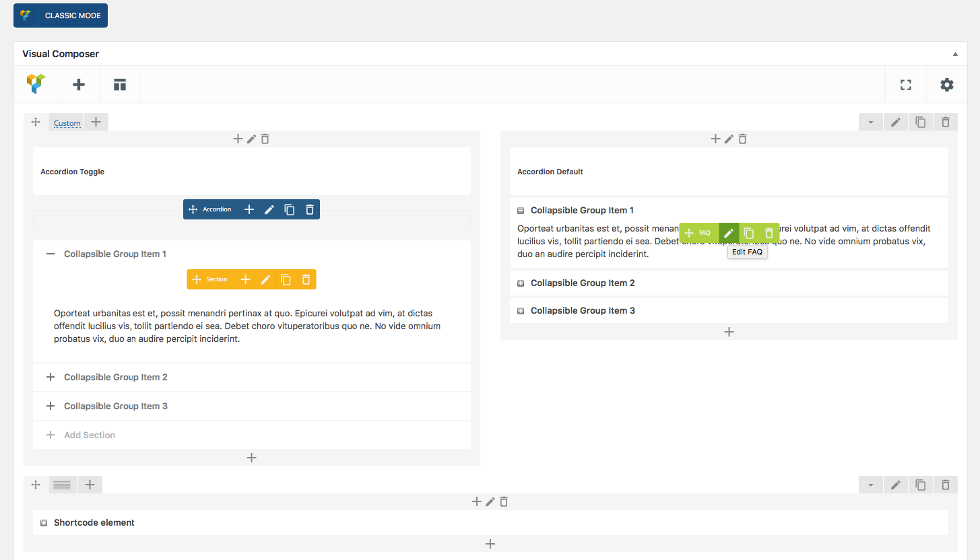Click the Custom row layout link

click(x=67, y=123)
